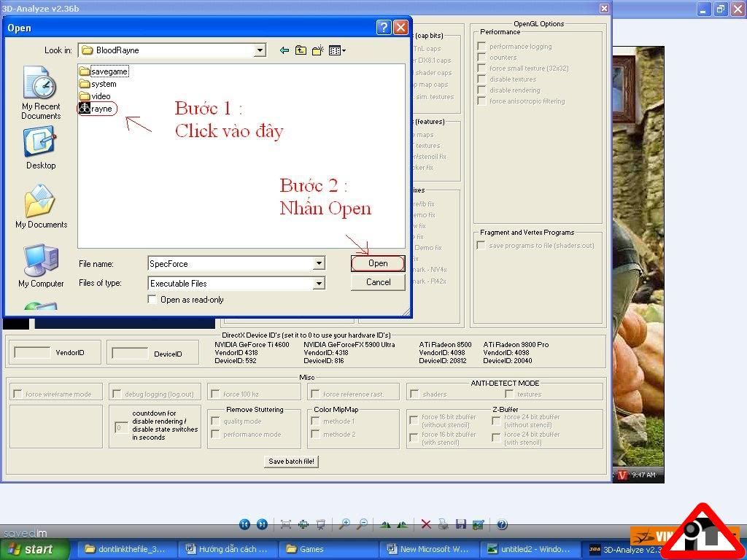Screen dimensions: 747x560
Task: Open My Computer in places bar
Action: 41,265
